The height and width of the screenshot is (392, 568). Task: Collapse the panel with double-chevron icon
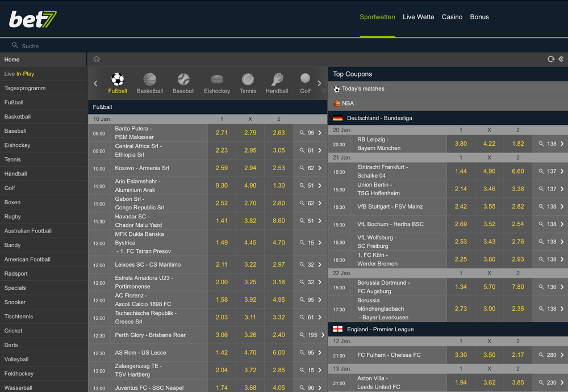(x=561, y=59)
